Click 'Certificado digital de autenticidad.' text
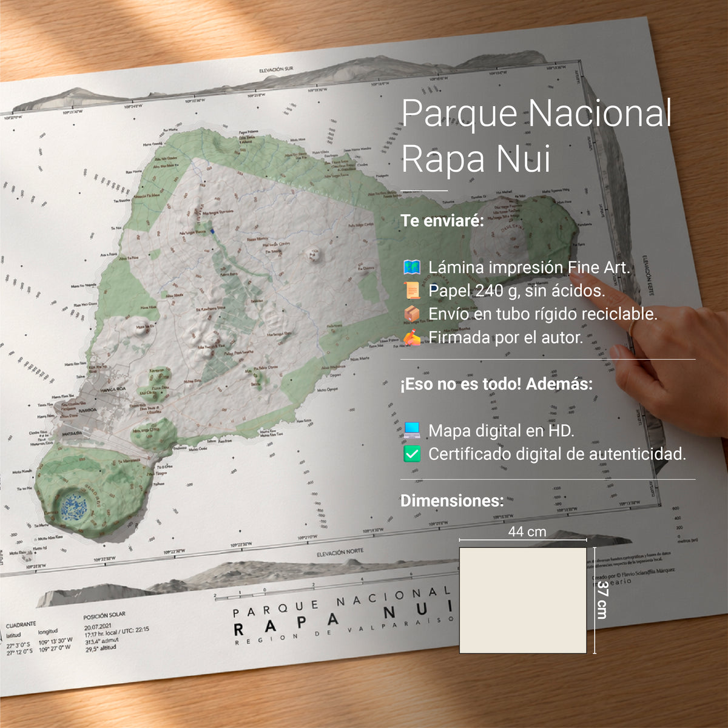This screenshot has width=728, height=728. tap(558, 454)
